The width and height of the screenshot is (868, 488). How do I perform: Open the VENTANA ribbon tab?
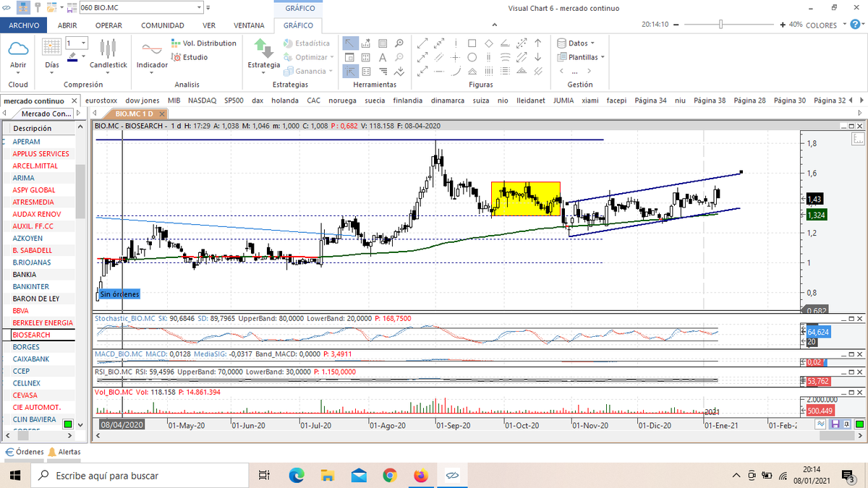point(249,25)
